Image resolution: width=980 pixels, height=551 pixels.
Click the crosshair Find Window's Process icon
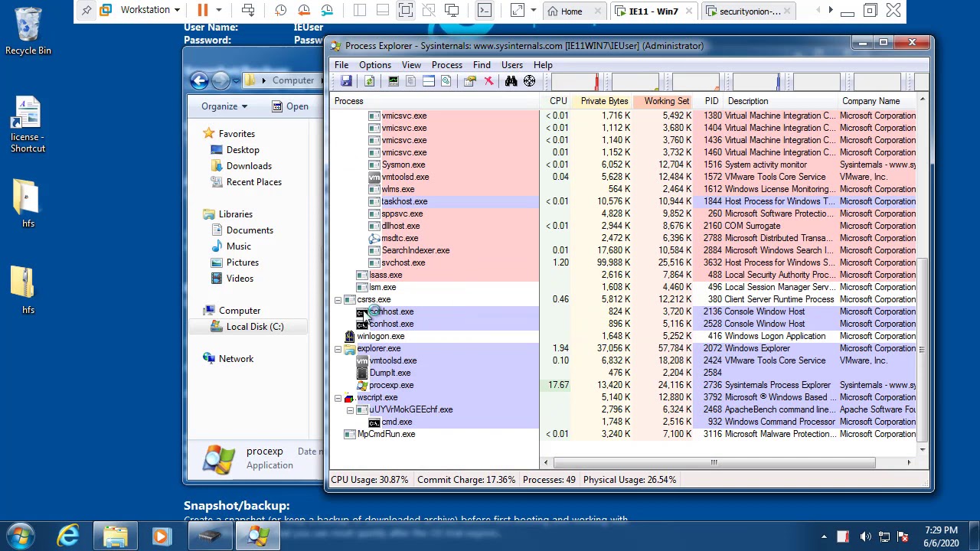pos(529,81)
